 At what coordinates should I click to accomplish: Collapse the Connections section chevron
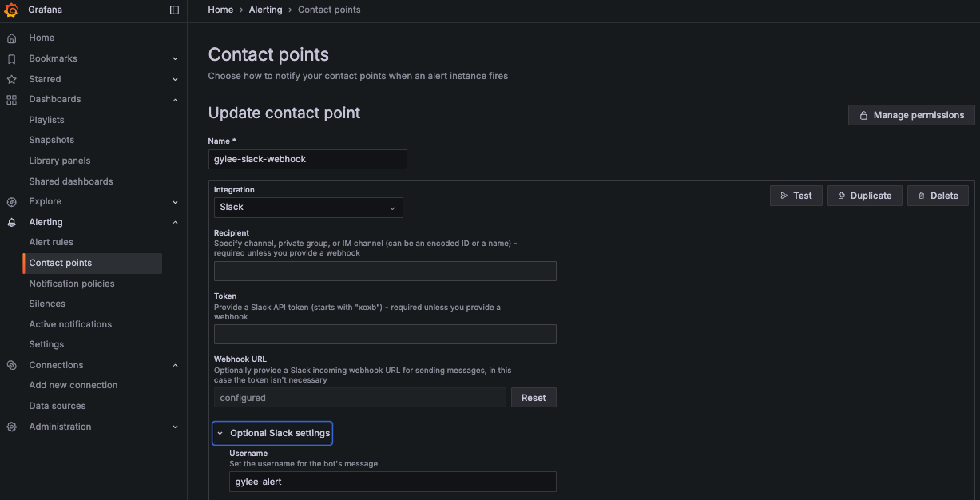[175, 365]
